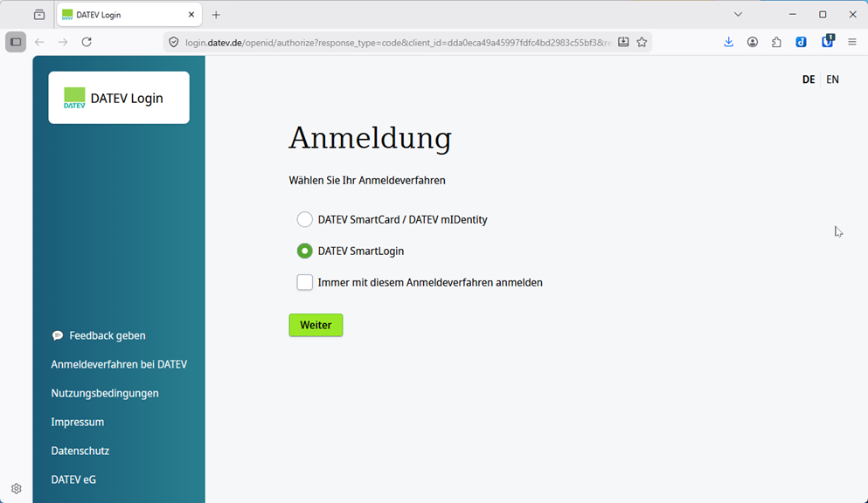Open the Datenschutz link
This screenshot has width=868, height=503.
tap(80, 451)
